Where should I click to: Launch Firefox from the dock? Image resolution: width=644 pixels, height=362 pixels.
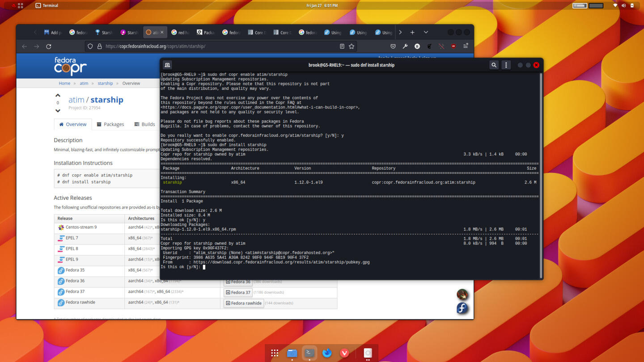(327, 353)
